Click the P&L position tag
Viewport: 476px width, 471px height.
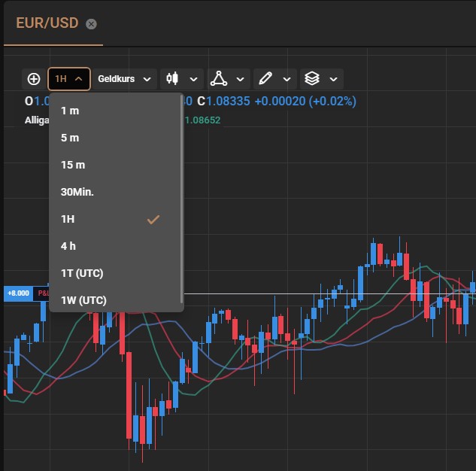(x=41, y=293)
